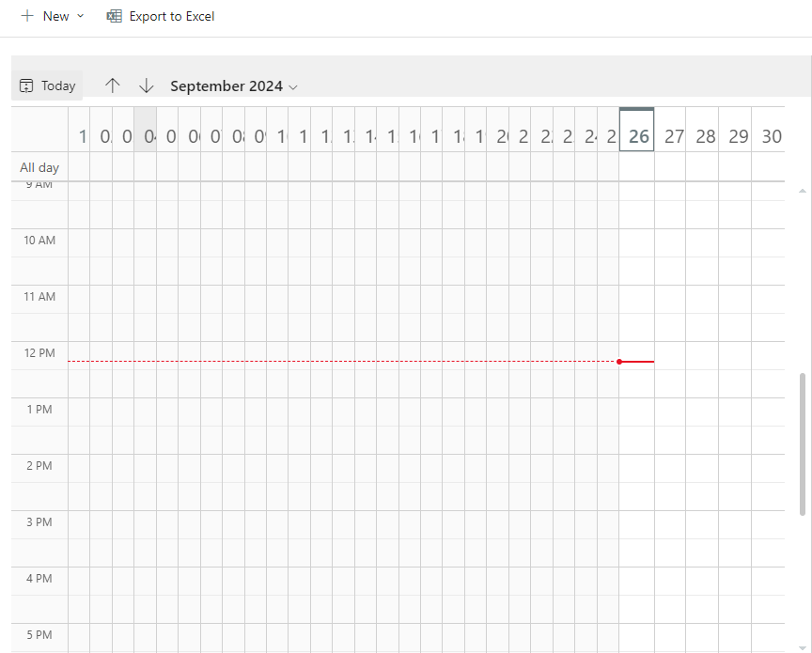The width and height of the screenshot is (812, 653).
Task: Click the 4 PM time label
Action: pyautogui.click(x=39, y=579)
